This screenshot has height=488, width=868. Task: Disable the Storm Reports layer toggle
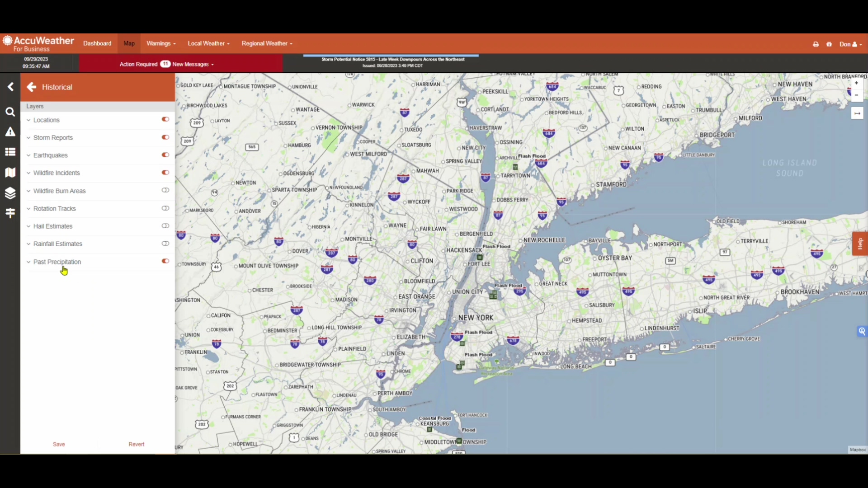[165, 137]
